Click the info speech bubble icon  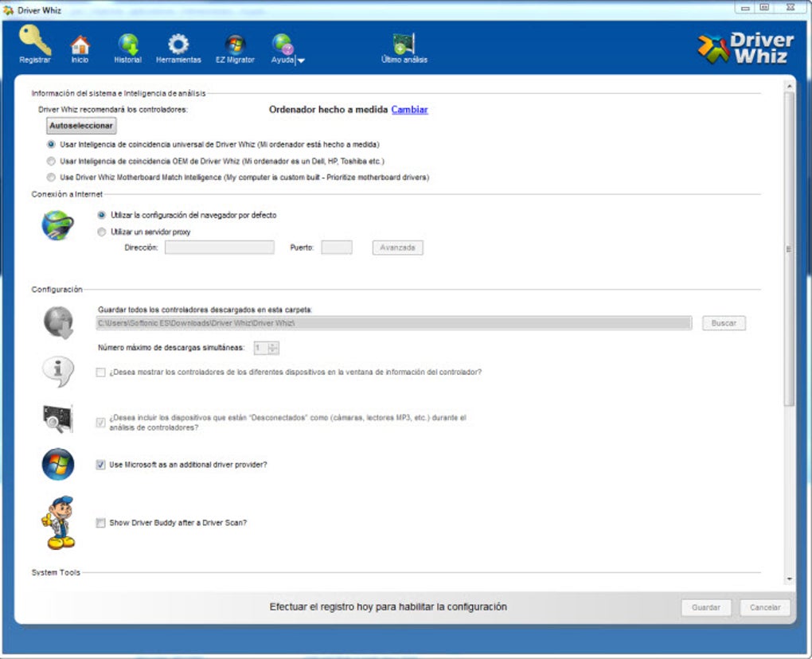(58, 372)
